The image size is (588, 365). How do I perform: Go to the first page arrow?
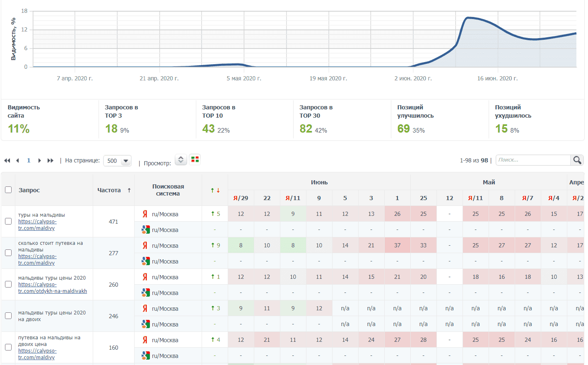7,161
